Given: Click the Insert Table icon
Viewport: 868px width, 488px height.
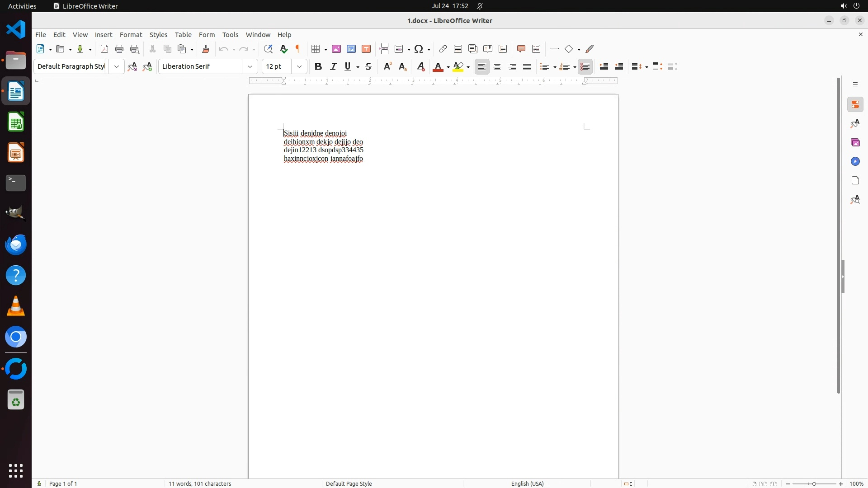Looking at the screenshot, I should tap(316, 49).
